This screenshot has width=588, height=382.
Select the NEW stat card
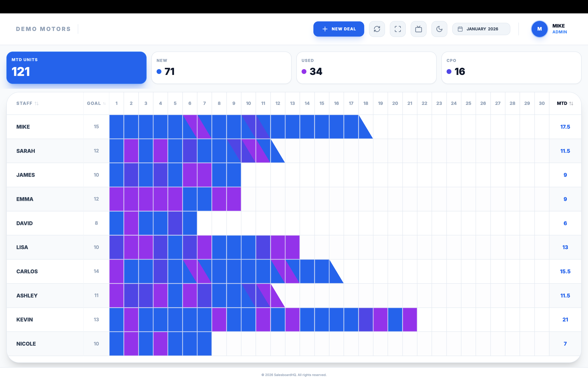pos(221,68)
